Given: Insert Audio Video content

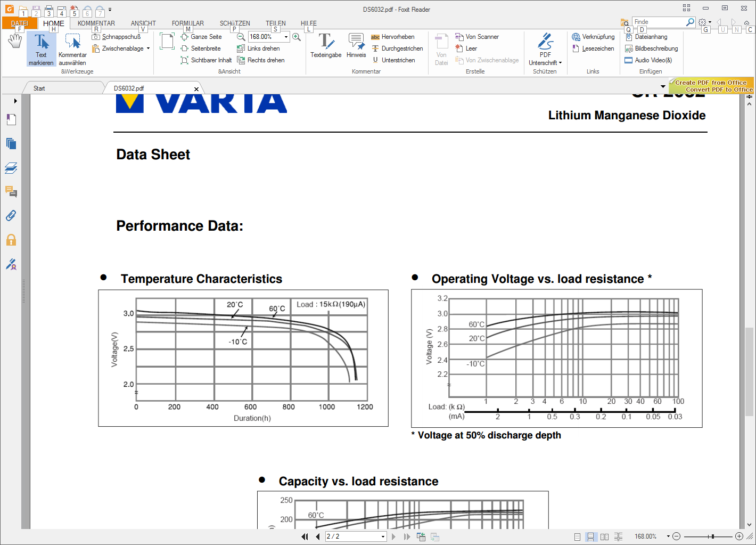Looking at the screenshot, I should tap(648, 60).
